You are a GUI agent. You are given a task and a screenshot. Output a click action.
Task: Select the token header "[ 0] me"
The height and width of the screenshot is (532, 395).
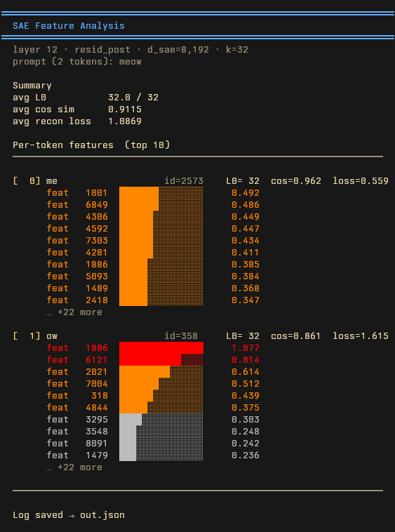(35, 181)
